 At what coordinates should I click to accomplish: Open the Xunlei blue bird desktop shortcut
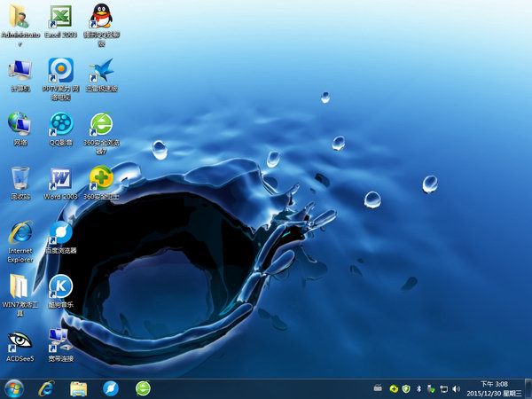tap(101, 70)
